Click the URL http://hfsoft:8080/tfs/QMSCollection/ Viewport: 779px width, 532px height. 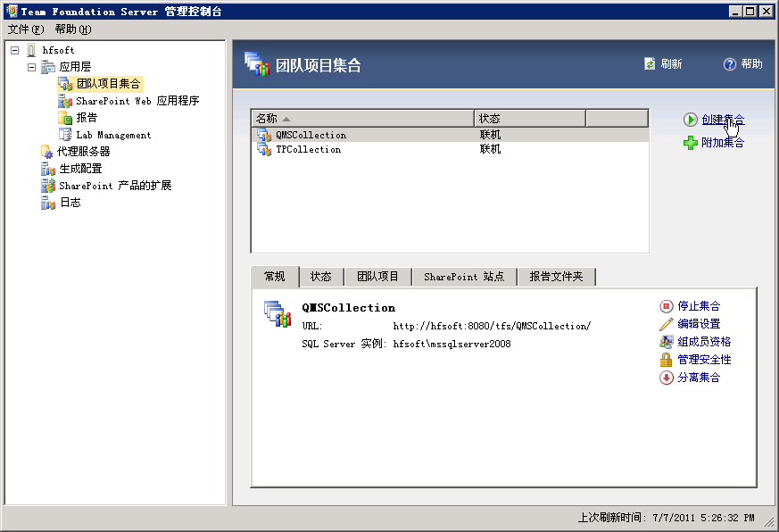(x=492, y=326)
